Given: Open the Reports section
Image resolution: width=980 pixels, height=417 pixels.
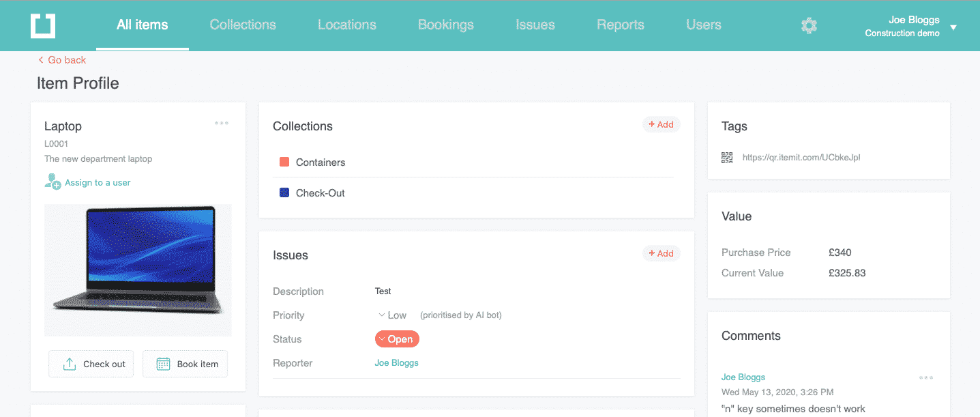Looking at the screenshot, I should [620, 25].
